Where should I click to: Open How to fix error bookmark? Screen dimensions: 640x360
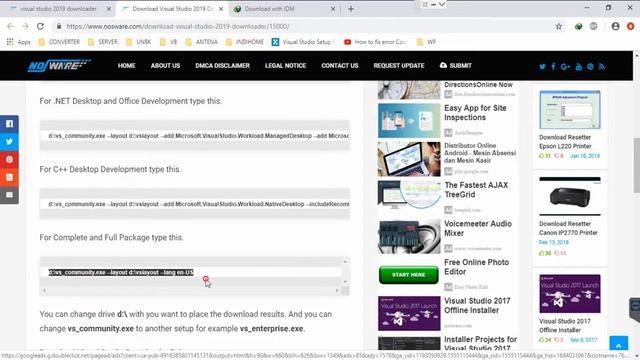tap(376, 42)
